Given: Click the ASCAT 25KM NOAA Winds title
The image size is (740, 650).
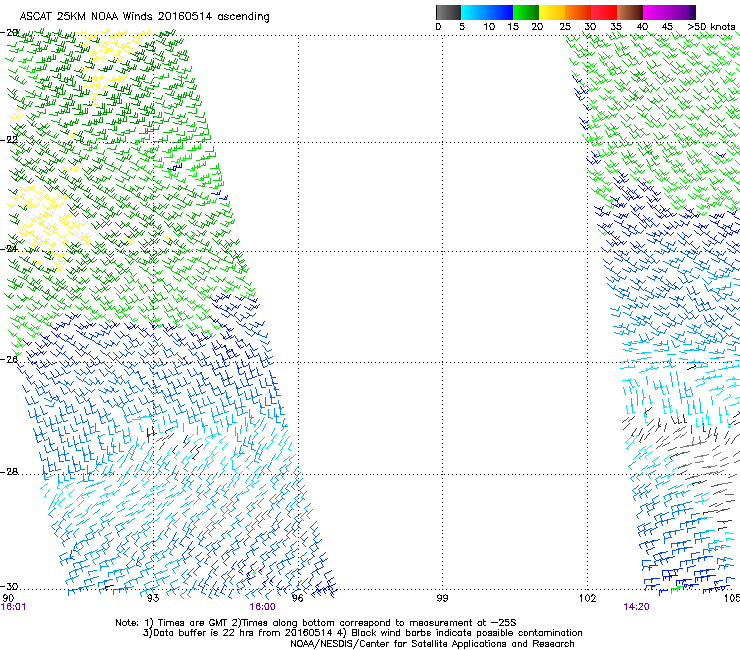Looking at the screenshot, I should (x=144, y=17).
